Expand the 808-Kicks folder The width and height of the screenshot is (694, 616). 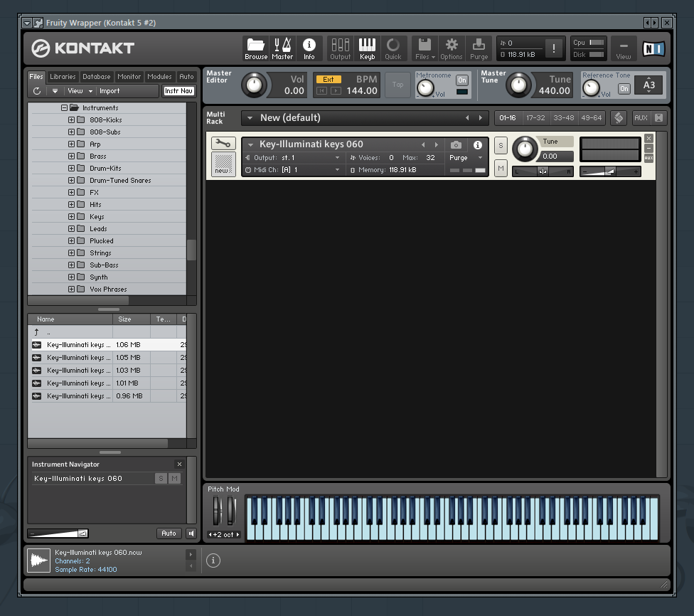pyautogui.click(x=71, y=120)
